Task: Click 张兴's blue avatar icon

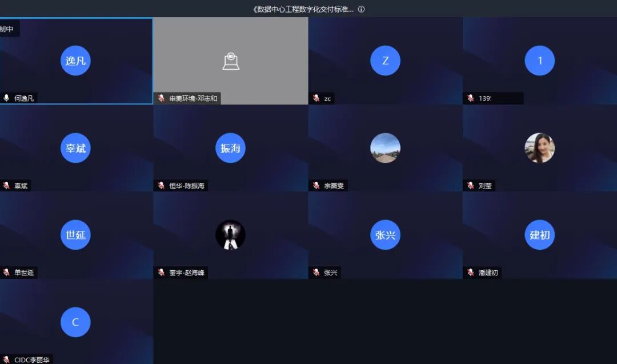Action: tap(385, 235)
